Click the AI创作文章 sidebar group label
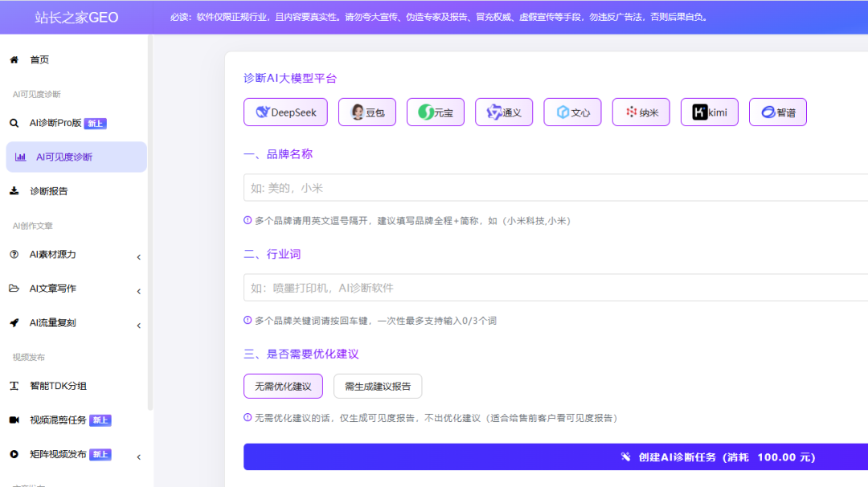The height and width of the screenshot is (487, 868). point(33,226)
